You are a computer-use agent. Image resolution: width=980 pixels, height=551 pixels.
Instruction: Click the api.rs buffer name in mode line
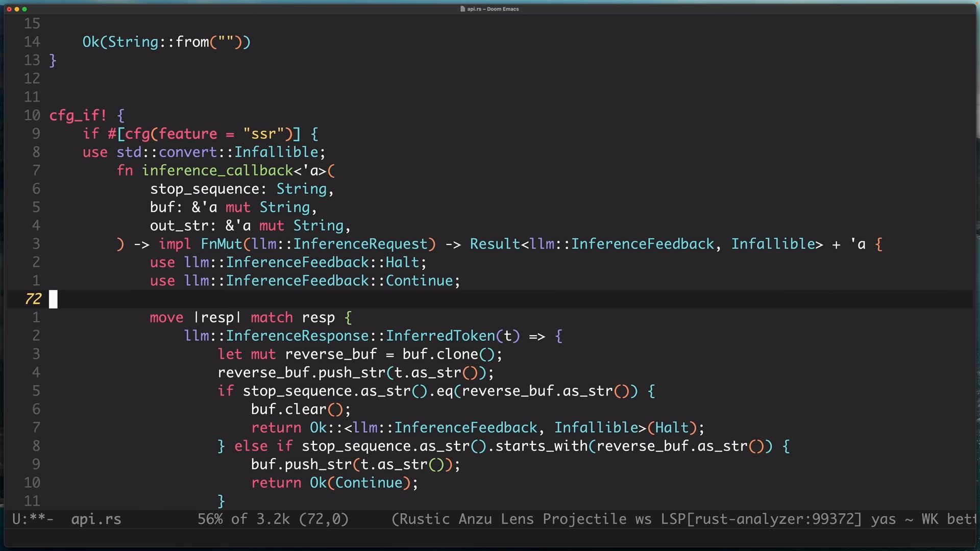pyautogui.click(x=96, y=519)
